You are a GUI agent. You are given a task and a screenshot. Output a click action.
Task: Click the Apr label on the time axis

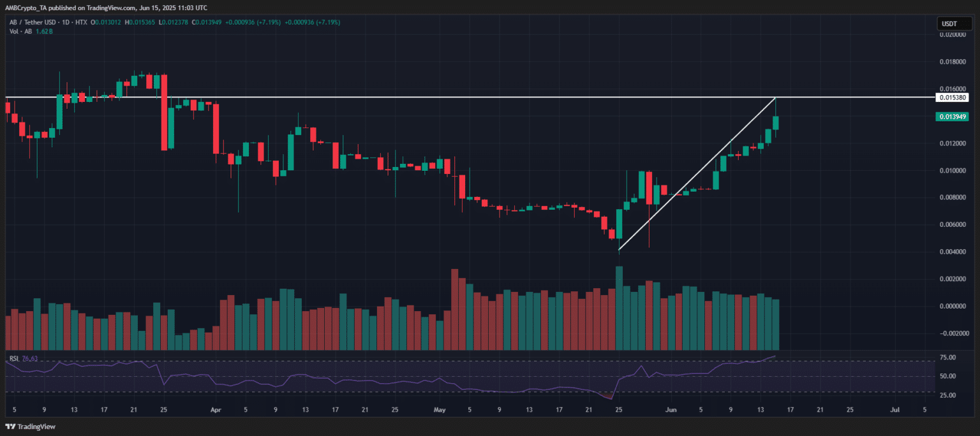point(216,410)
